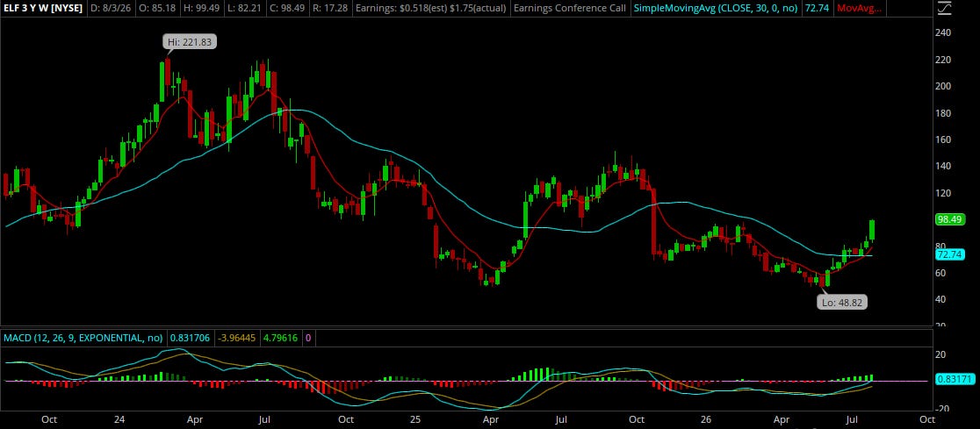Viewport: 980px width, 429px height.
Task: Click the truncated red MovAvg... study label
Action: (x=860, y=9)
